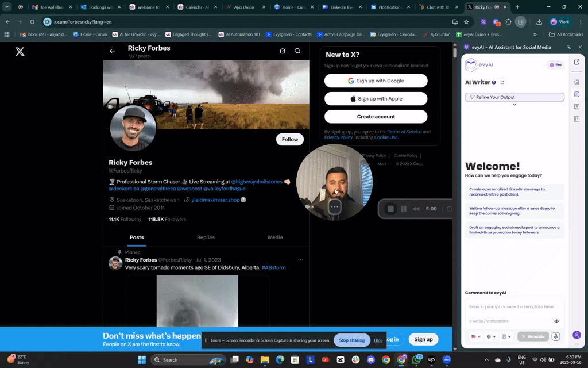Switch to the Replies tab
Image resolution: width=588 pixels, height=368 pixels.
point(206,237)
